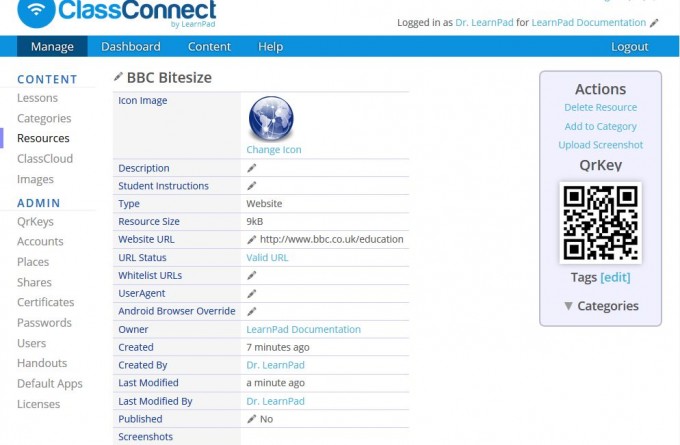Click the Published value No
Screen dimensions: 680x445
click(266, 419)
